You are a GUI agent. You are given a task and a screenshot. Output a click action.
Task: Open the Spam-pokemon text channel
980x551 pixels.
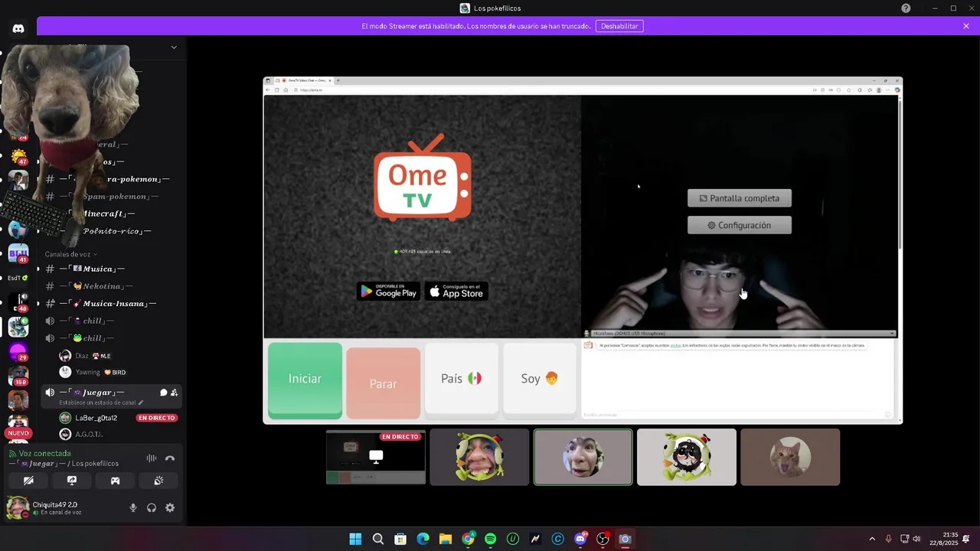click(112, 196)
